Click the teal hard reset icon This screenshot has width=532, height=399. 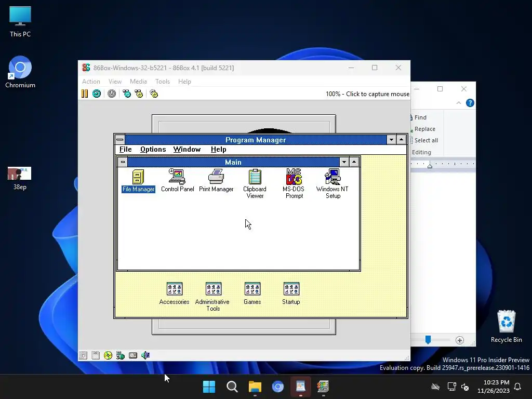click(97, 94)
